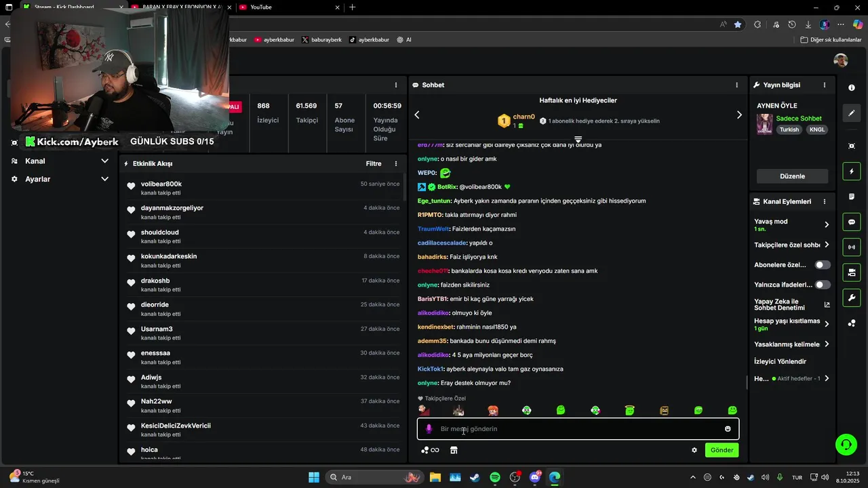Open Takipçilere özel sohbet options arrow

click(x=827, y=245)
